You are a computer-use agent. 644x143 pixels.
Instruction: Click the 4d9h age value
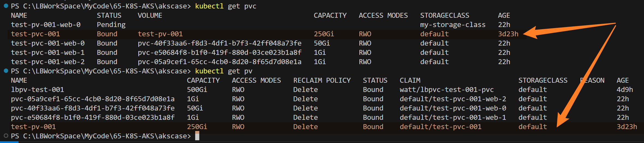tap(625, 90)
